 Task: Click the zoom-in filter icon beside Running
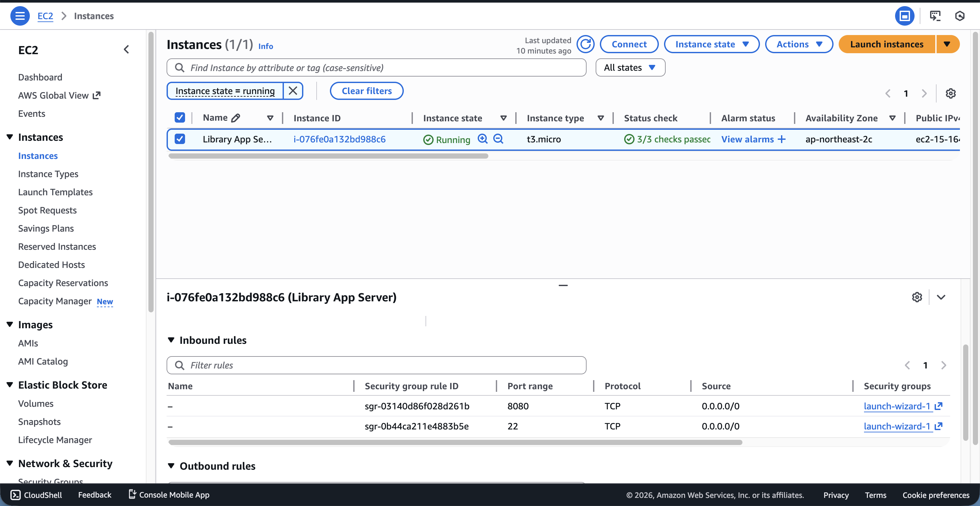point(483,139)
